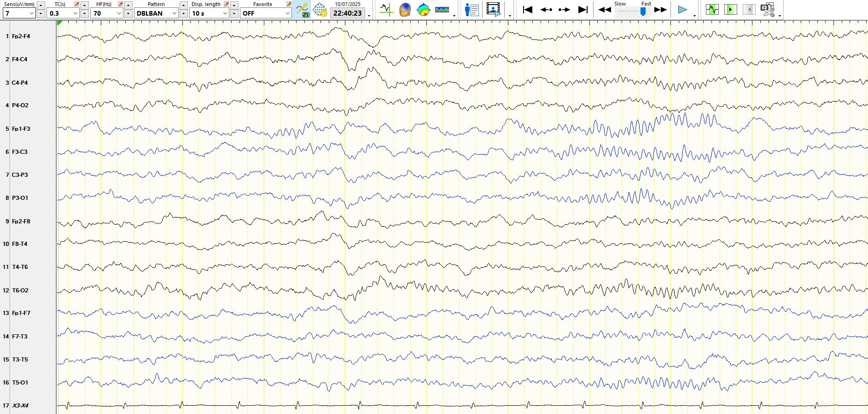Open the Disp. length dropdown
Viewport: 868px width, 414px height.
(x=210, y=13)
